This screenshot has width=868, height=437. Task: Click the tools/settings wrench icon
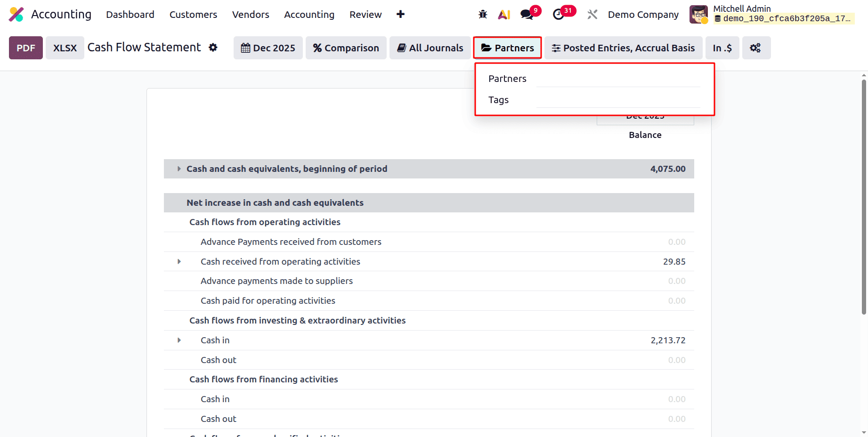tap(592, 14)
